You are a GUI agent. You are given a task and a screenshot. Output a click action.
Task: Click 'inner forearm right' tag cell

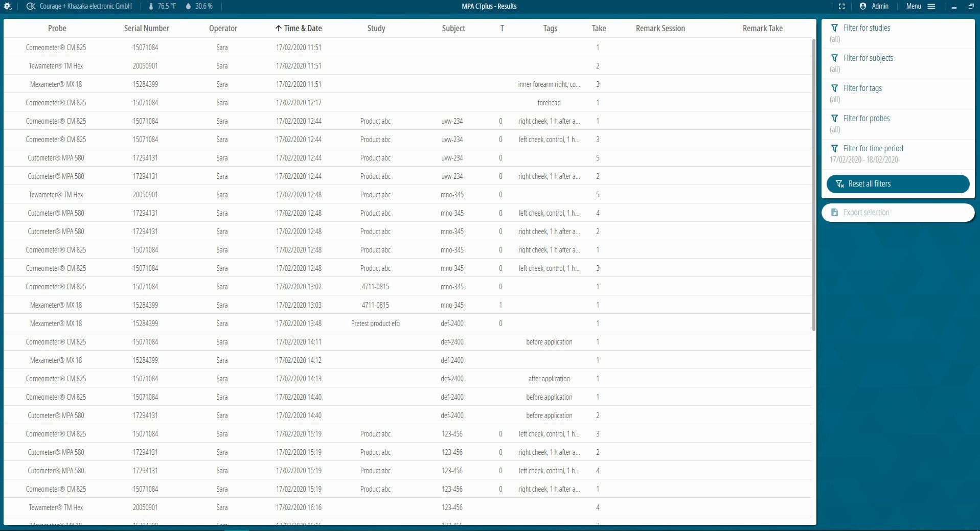(x=549, y=84)
